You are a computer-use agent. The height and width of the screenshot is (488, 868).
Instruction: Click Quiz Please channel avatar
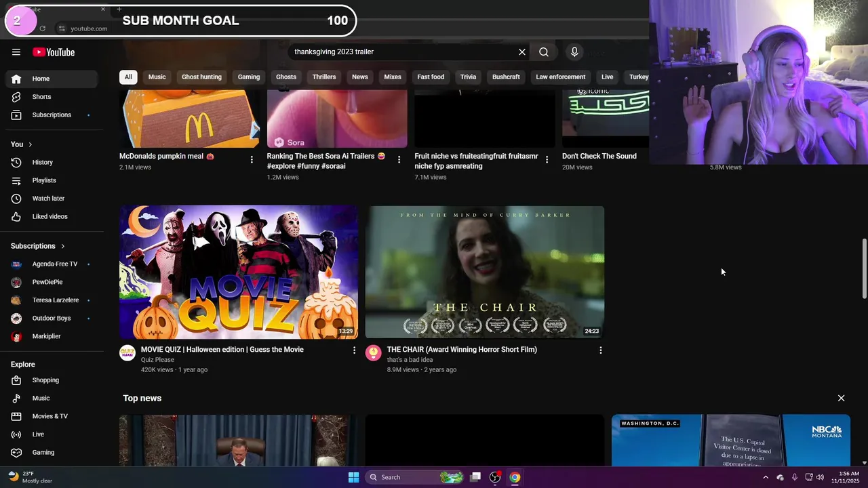[127, 352]
